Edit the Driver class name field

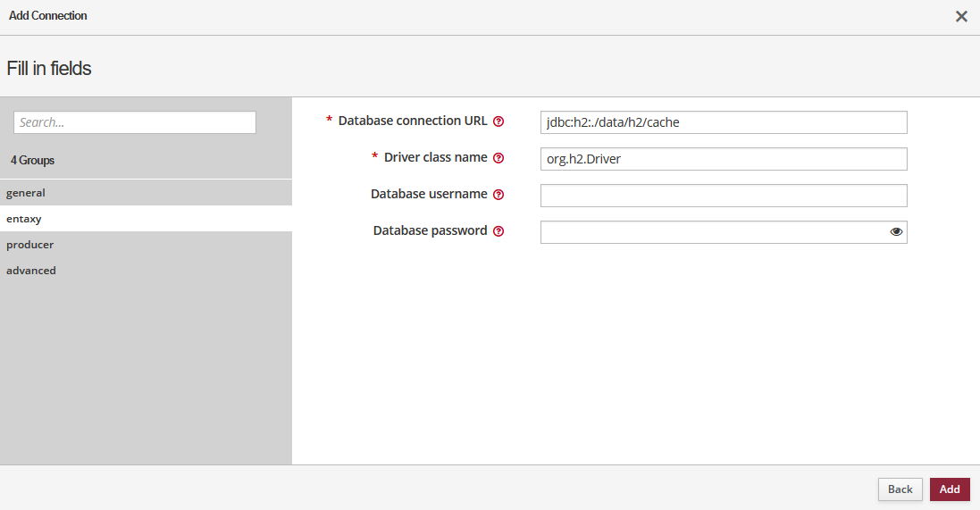(x=724, y=159)
